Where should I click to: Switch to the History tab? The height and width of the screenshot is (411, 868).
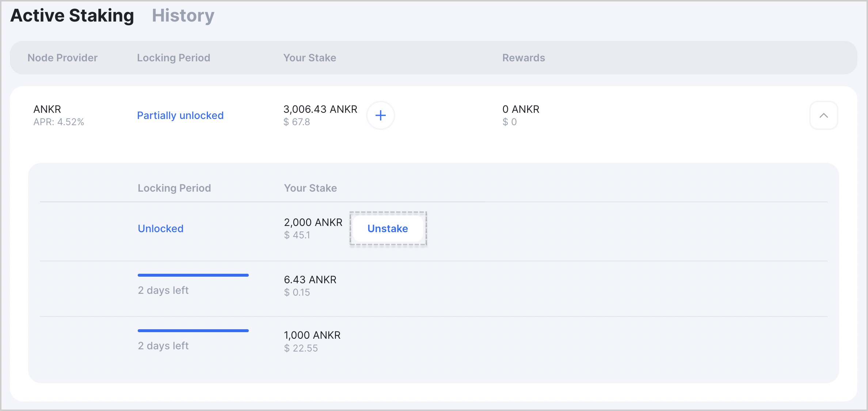183,16
